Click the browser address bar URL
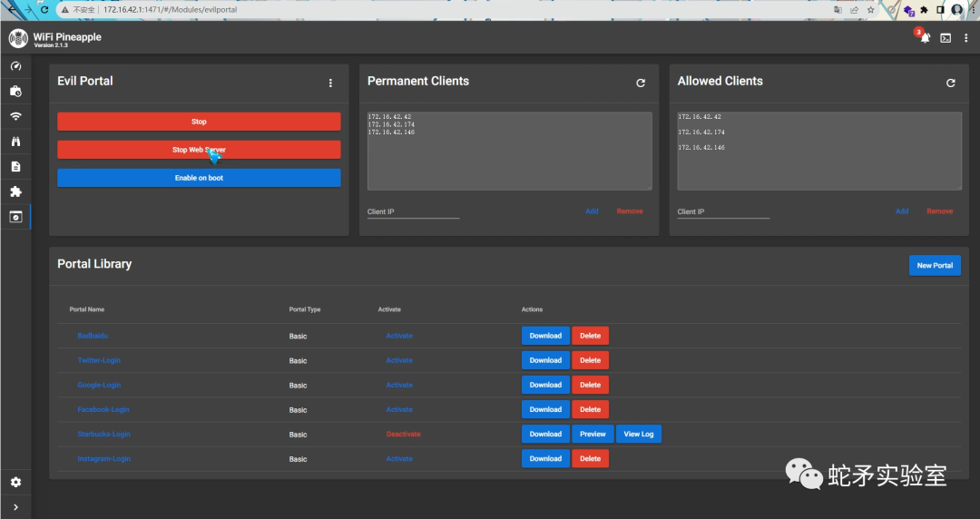Screen dimensions: 980x519 tap(170, 9)
